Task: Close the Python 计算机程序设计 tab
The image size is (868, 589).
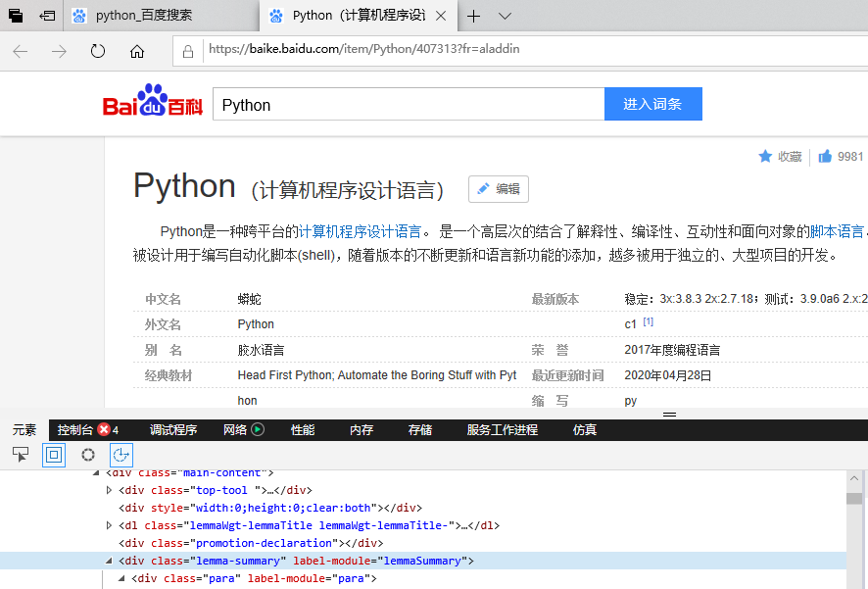Action: 441,16
